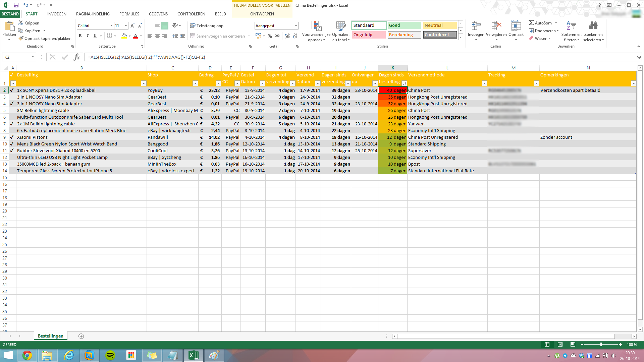
Task: Open the Aangepast number format dropdown
Action: pyautogui.click(x=296, y=26)
